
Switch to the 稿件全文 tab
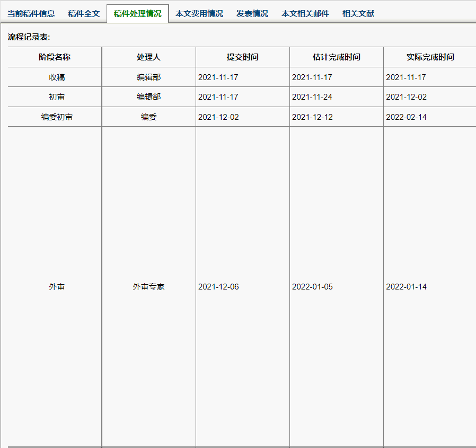point(84,14)
